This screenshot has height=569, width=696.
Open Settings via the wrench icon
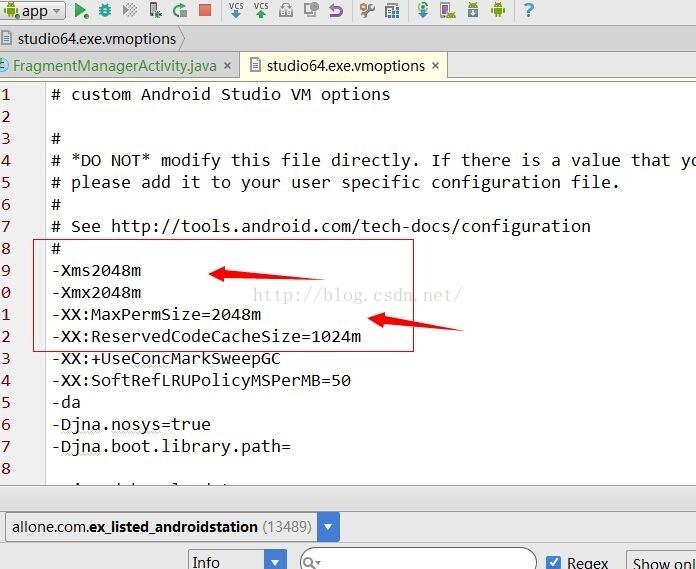pos(367,10)
